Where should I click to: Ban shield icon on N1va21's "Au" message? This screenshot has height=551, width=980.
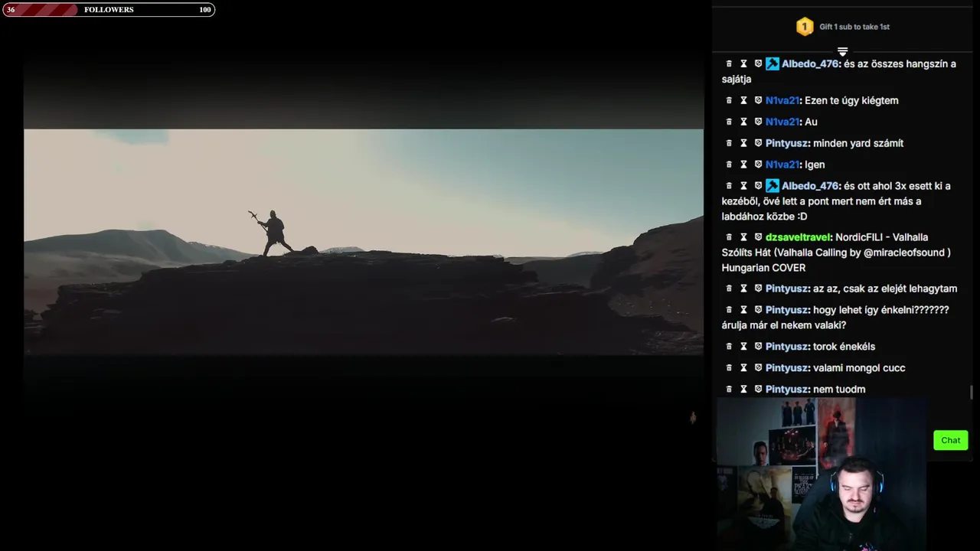(758, 122)
